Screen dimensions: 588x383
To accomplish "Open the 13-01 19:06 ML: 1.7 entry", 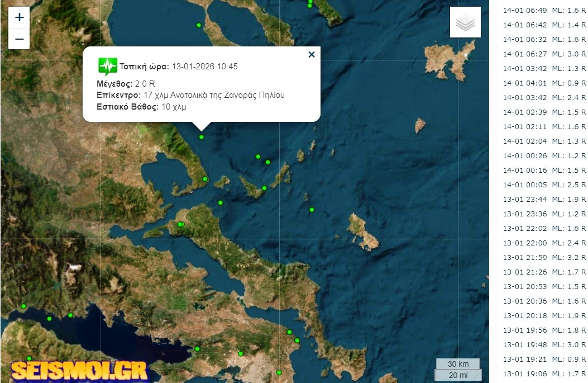I will [x=544, y=373].
